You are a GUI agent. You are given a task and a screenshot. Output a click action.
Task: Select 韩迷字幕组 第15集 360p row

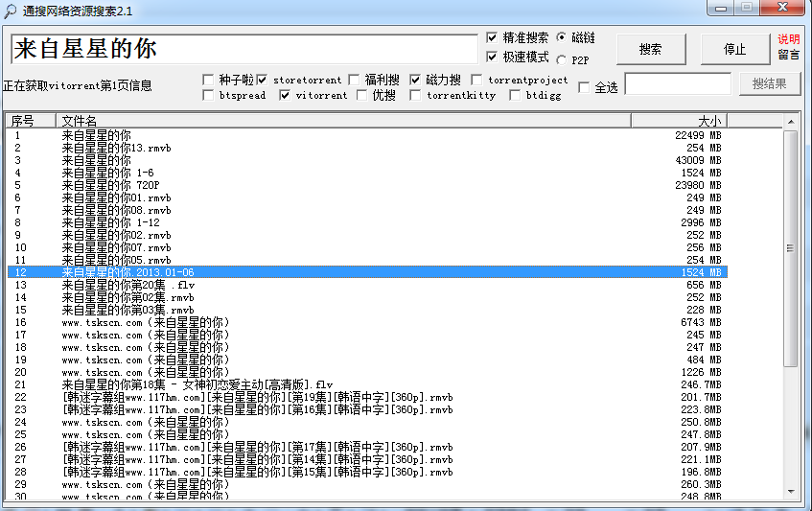(x=367, y=472)
